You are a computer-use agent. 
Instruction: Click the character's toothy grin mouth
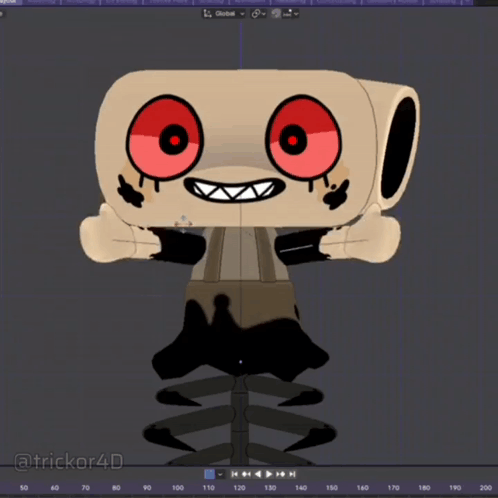coord(234,189)
